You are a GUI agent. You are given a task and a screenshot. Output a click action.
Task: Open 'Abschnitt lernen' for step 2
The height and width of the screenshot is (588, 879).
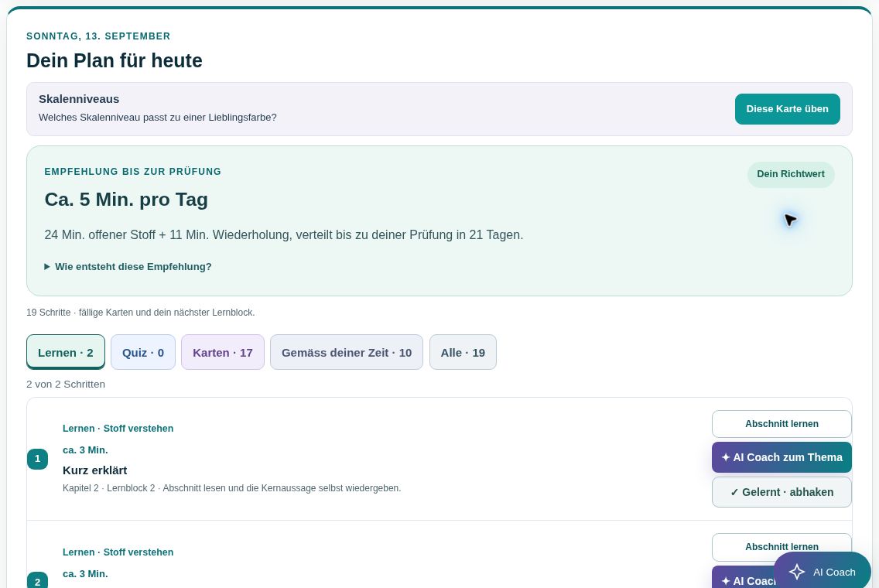coord(782,546)
